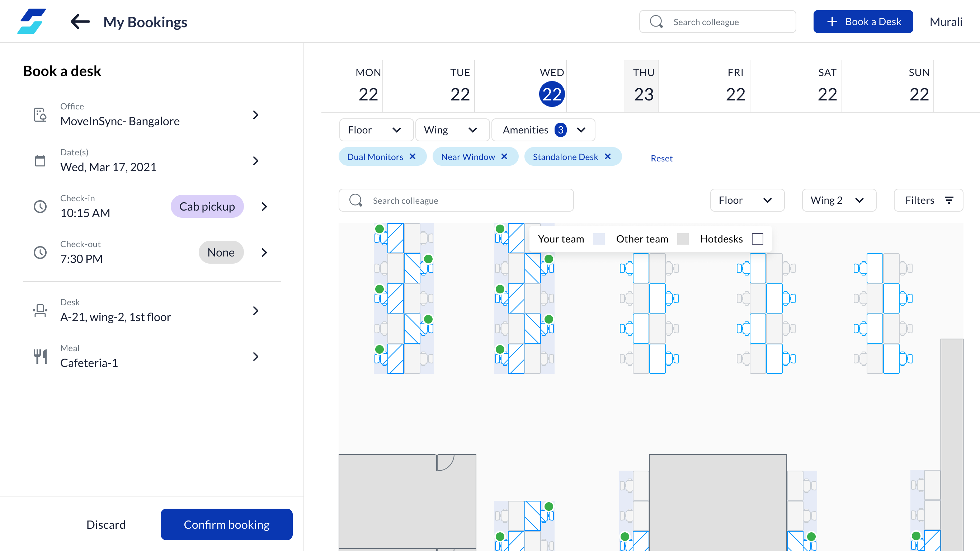980x551 pixels.
Task: Click the Your team color swatch
Action: [599, 239]
